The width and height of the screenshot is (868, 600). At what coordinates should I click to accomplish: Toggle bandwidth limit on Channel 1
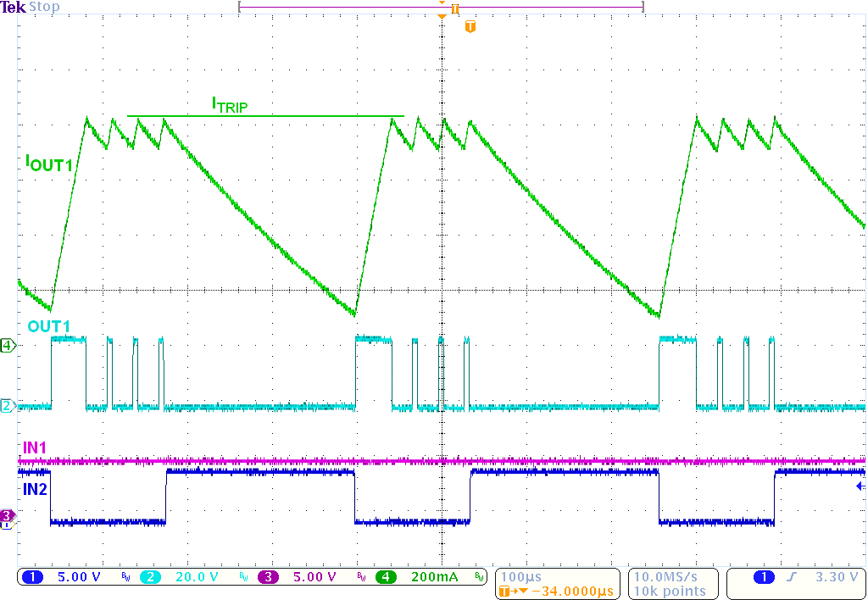coord(125,576)
